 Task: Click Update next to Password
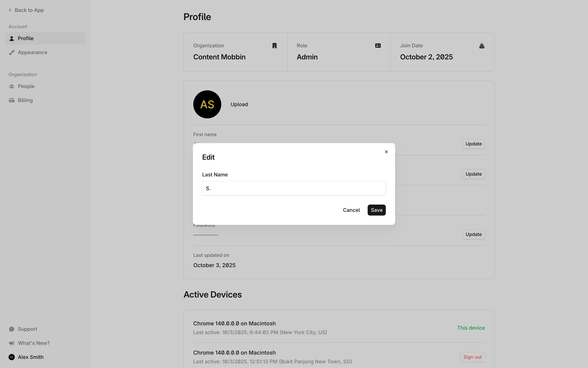pos(473,234)
